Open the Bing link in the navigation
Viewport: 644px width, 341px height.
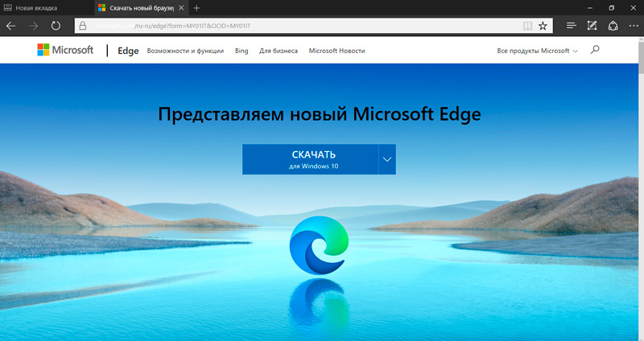(x=242, y=51)
